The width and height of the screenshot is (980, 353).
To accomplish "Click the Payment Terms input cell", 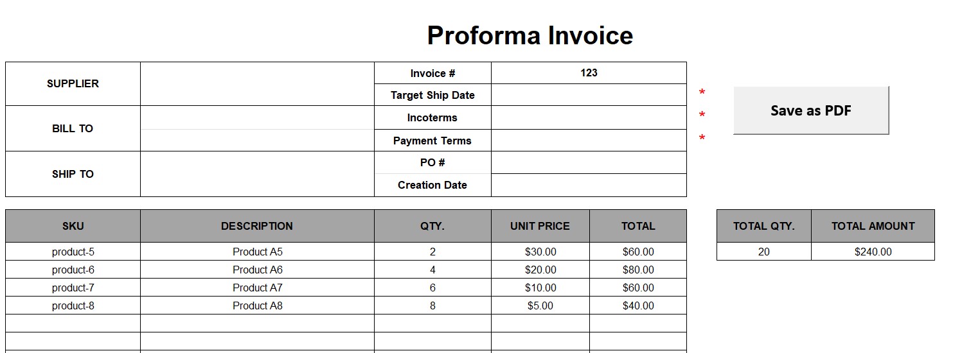I will 589,141.
